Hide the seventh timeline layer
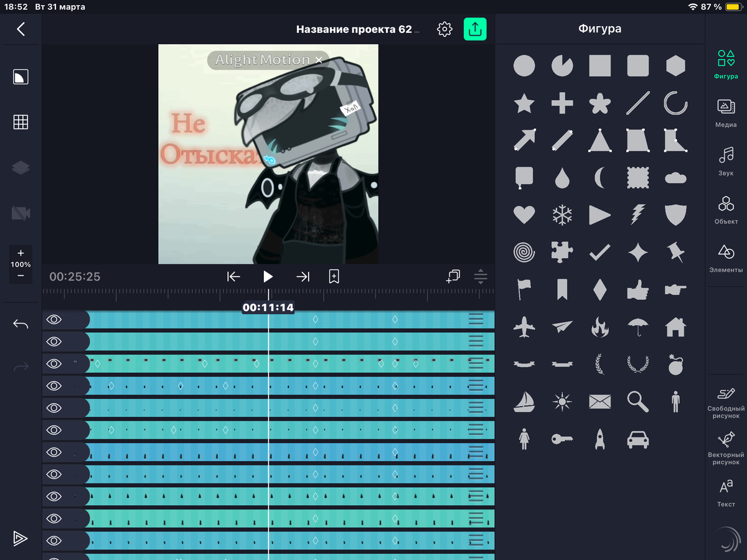Image resolution: width=747 pixels, height=560 pixels. point(54,452)
